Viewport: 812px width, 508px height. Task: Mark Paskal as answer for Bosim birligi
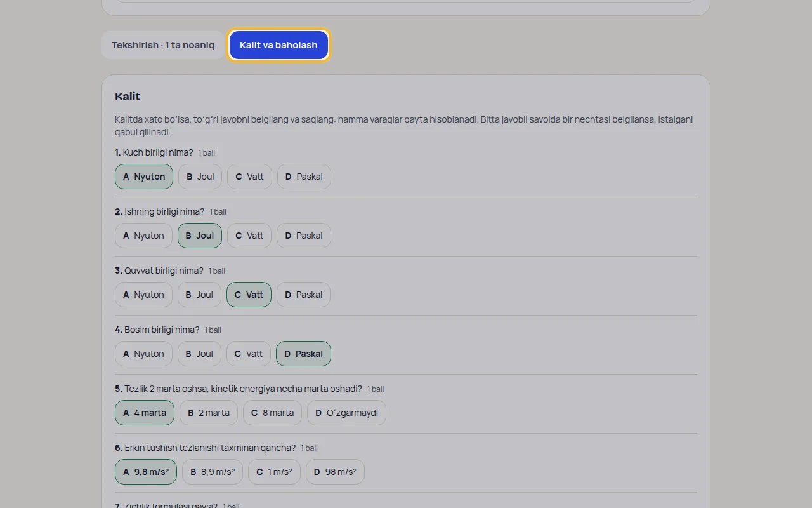(x=303, y=354)
